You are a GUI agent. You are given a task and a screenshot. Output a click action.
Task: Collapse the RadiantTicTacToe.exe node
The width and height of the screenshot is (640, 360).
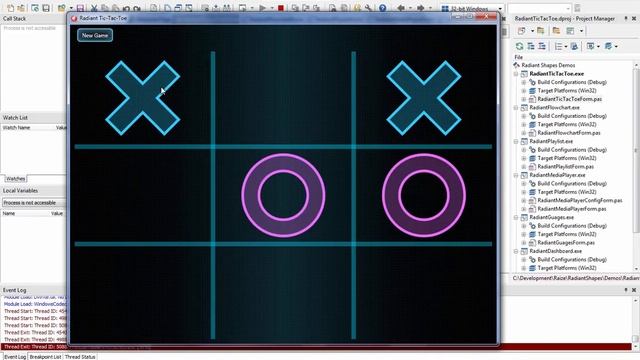tap(516, 74)
